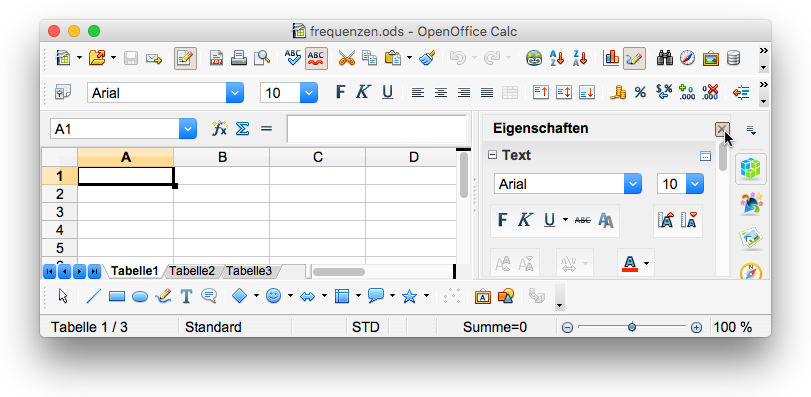
Task: Collapse the Text section in sidebar
Action: point(492,155)
